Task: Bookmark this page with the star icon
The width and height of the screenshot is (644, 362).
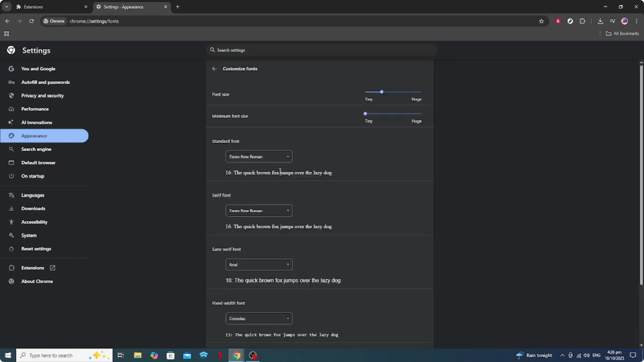Action: point(541,21)
